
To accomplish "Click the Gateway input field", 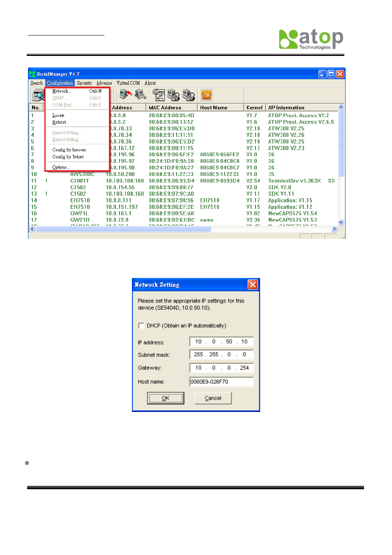I will click(221, 368).
